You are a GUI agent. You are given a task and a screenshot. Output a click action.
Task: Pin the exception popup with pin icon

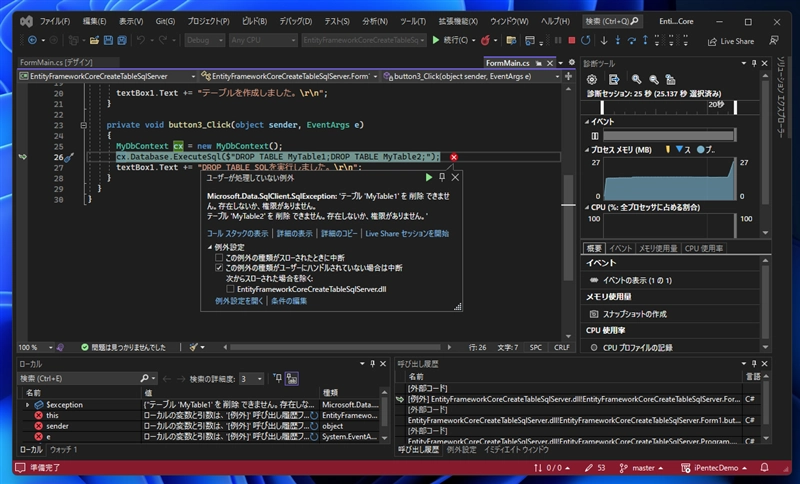(x=442, y=177)
